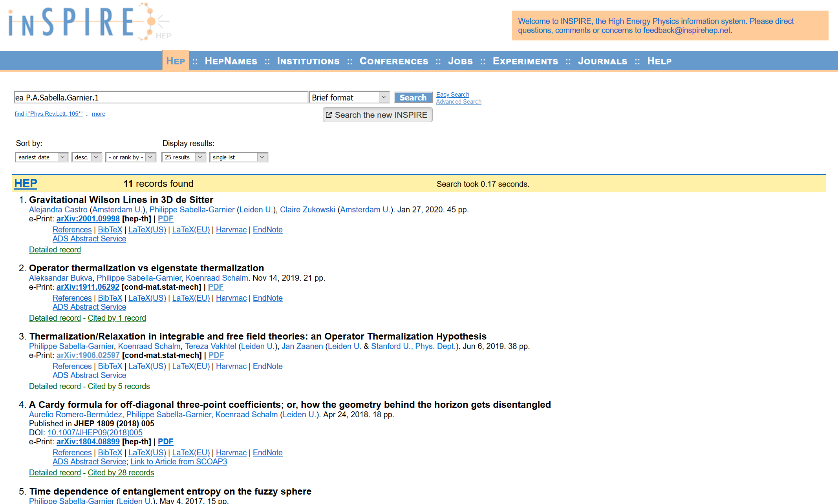Click 'Cited by 28 records' link
The width and height of the screenshot is (838, 504).
point(121,473)
